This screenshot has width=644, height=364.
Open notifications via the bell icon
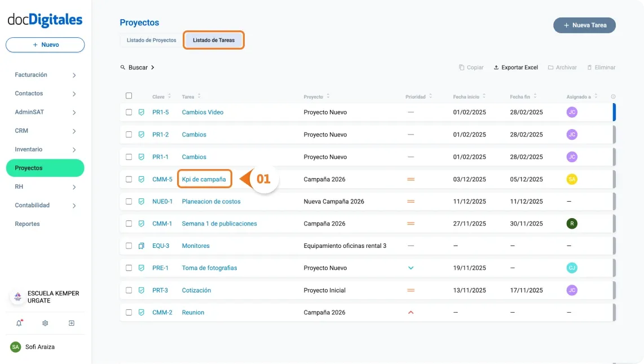pos(19,323)
